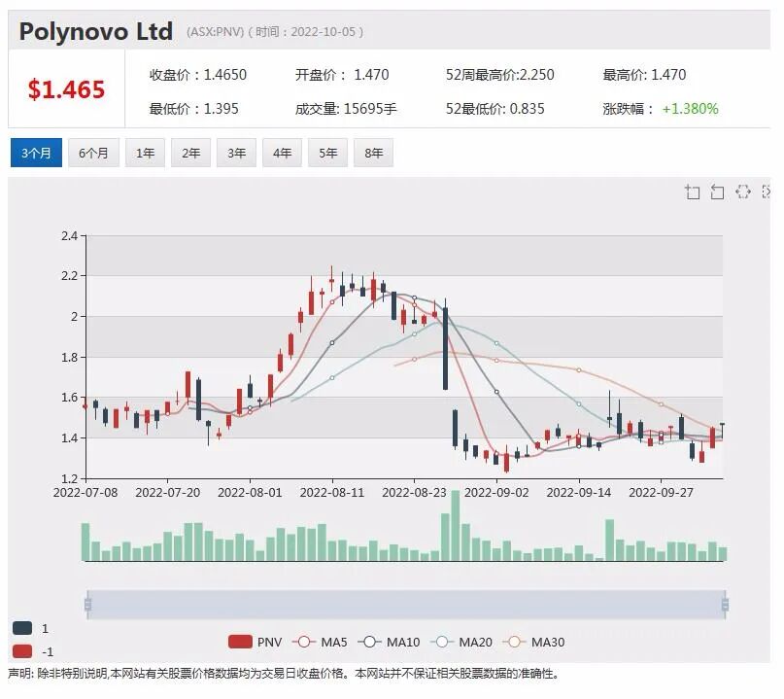Click the zoom reset (undo zoom) icon
The width and height of the screenshot is (784, 699).
(x=718, y=192)
